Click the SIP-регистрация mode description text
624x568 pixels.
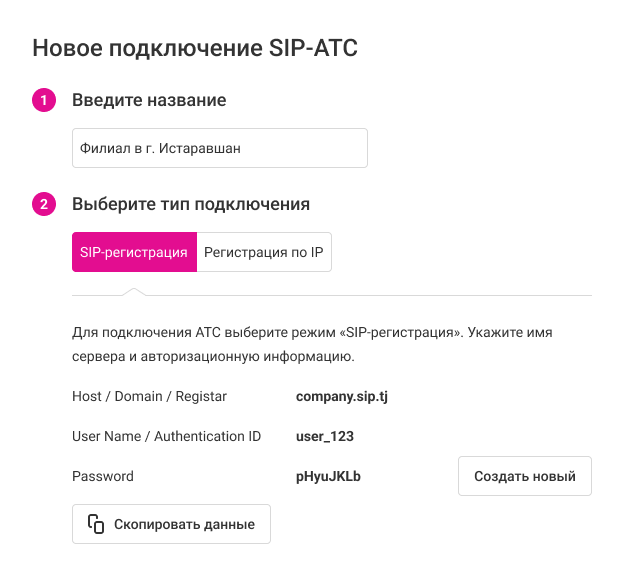tap(312, 343)
